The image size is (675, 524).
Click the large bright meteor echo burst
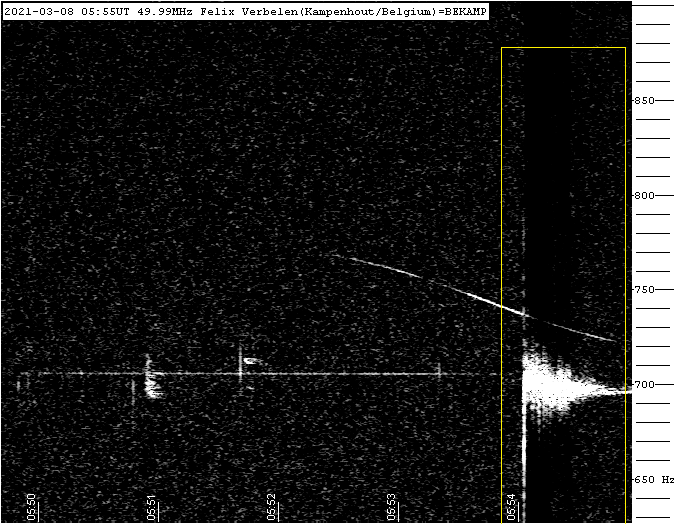click(560, 383)
